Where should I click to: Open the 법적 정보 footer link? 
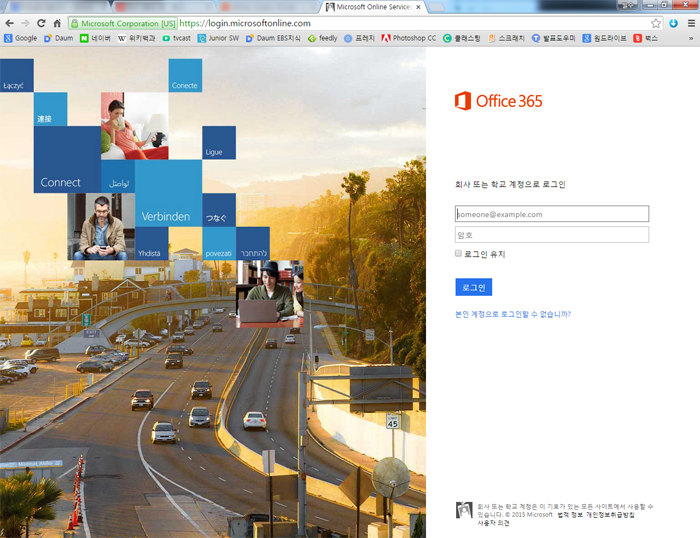(x=570, y=515)
